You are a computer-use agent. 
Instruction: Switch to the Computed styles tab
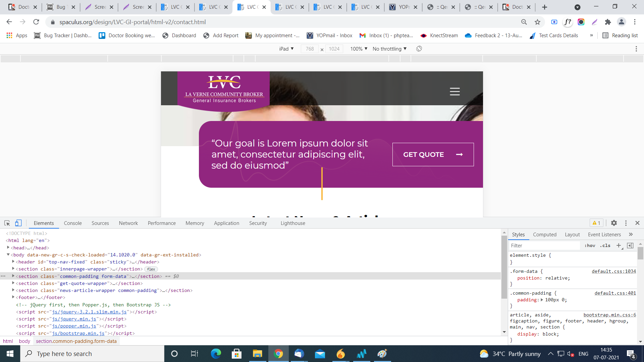pos(544,235)
